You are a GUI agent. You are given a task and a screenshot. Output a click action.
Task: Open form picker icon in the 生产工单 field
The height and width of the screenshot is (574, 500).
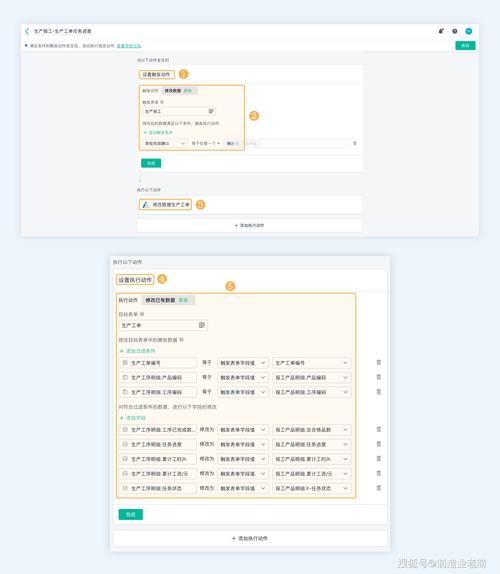(x=202, y=325)
